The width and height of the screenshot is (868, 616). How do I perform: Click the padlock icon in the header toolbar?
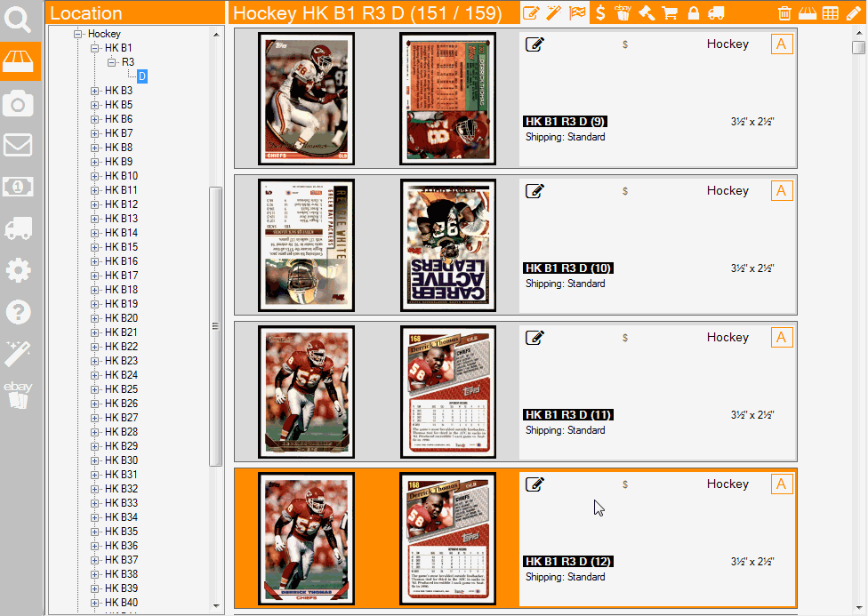click(x=693, y=12)
